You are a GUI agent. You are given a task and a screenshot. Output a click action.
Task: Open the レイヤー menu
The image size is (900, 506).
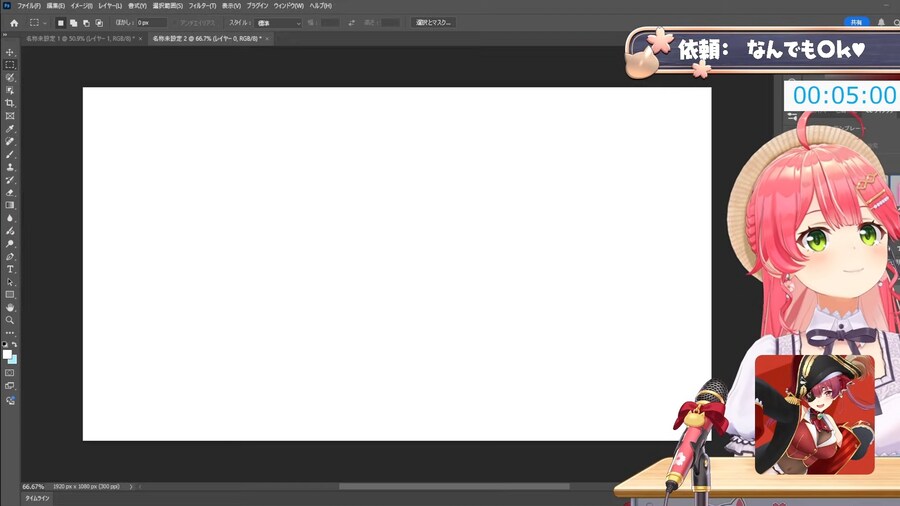(110, 6)
